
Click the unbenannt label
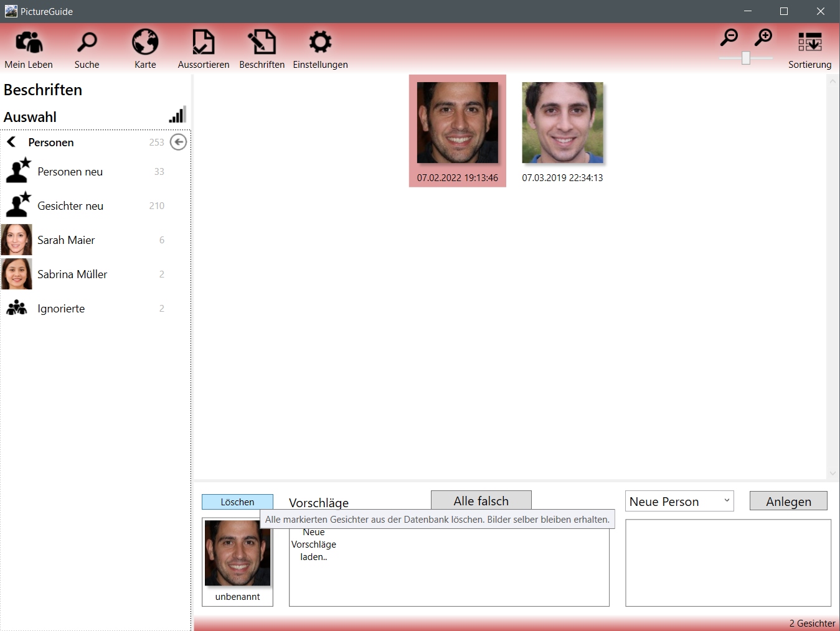[237, 596]
